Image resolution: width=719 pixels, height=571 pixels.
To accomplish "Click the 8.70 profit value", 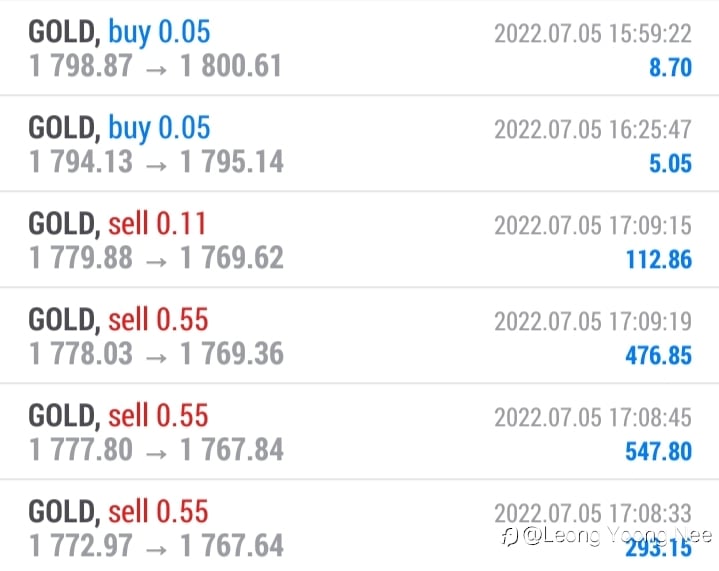I will [670, 67].
